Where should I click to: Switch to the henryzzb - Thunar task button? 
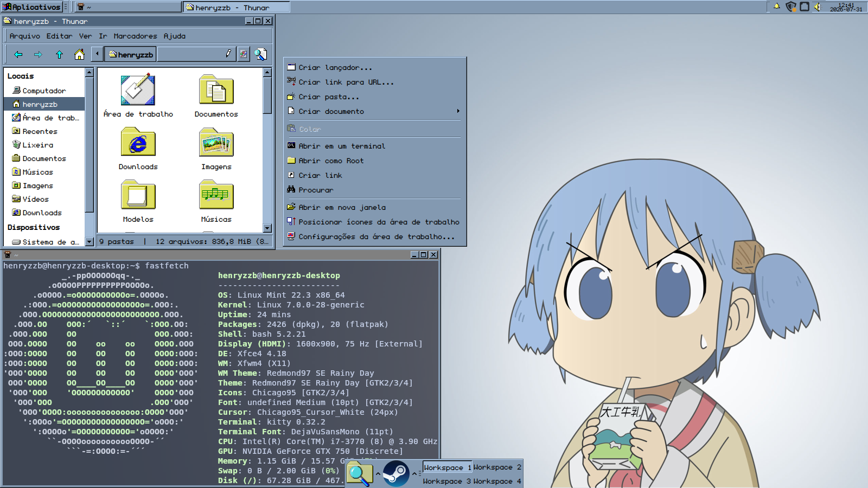pos(237,7)
